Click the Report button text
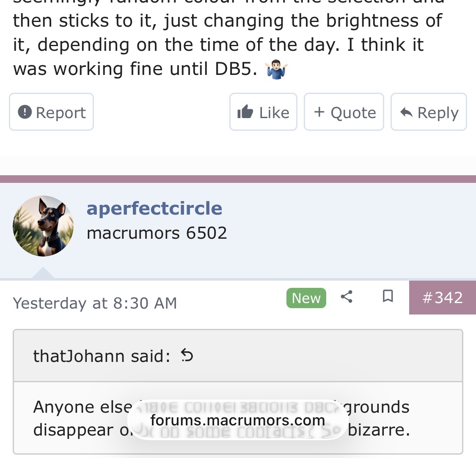 (61, 113)
